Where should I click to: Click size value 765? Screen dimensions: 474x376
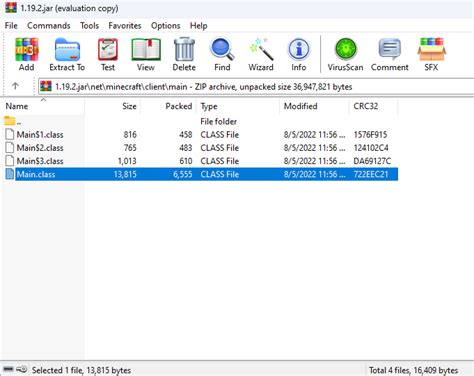(x=130, y=148)
